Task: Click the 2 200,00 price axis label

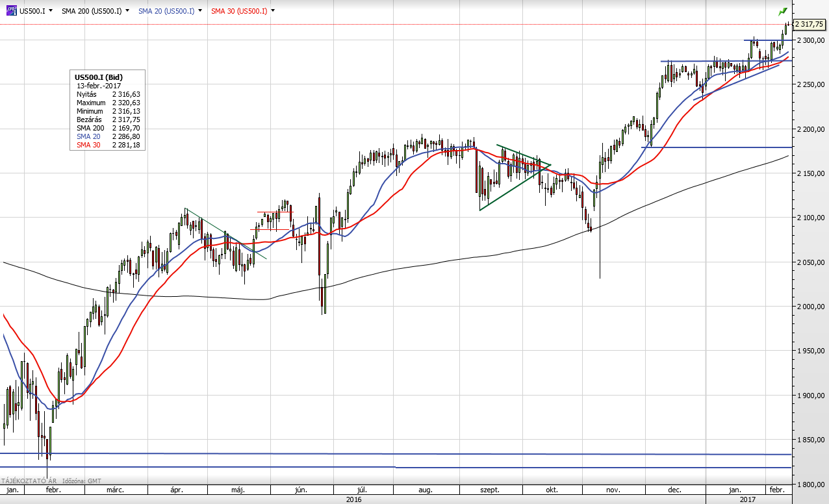Action: [811, 129]
